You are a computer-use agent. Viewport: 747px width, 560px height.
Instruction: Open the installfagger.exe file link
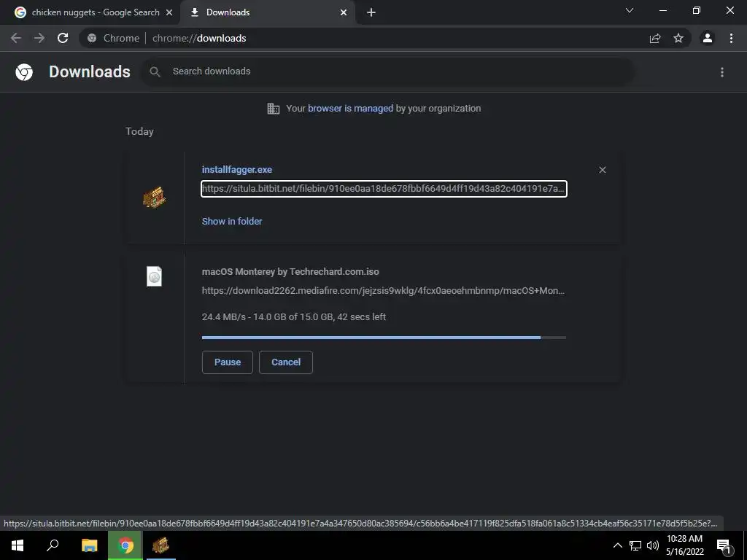[x=237, y=169]
